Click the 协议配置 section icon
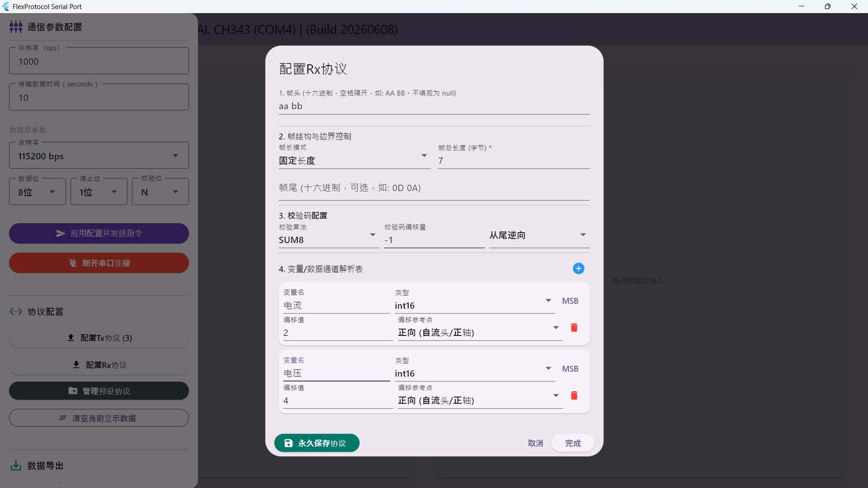 [16, 311]
